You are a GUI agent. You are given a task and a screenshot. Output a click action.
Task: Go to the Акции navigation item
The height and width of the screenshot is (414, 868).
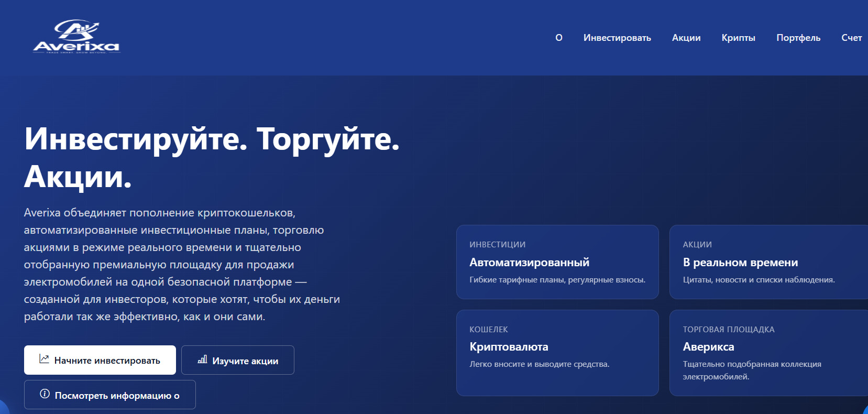686,38
